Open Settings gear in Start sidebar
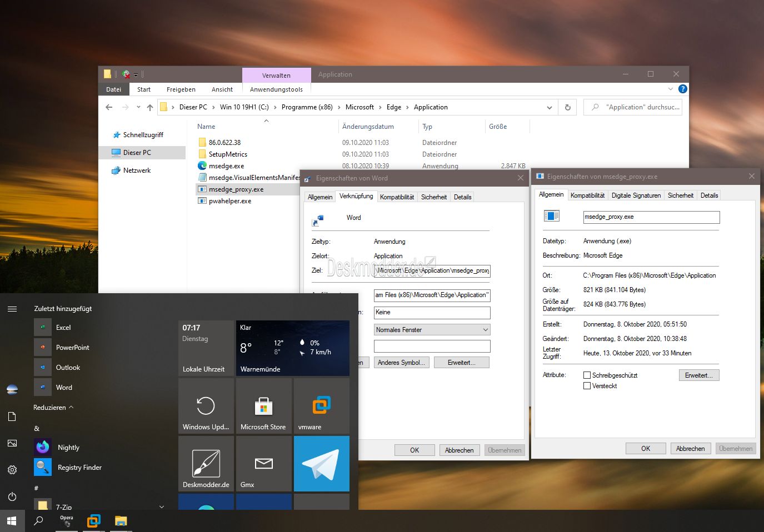Image resolution: width=764 pixels, height=532 pixels. [x=12, y=470]
